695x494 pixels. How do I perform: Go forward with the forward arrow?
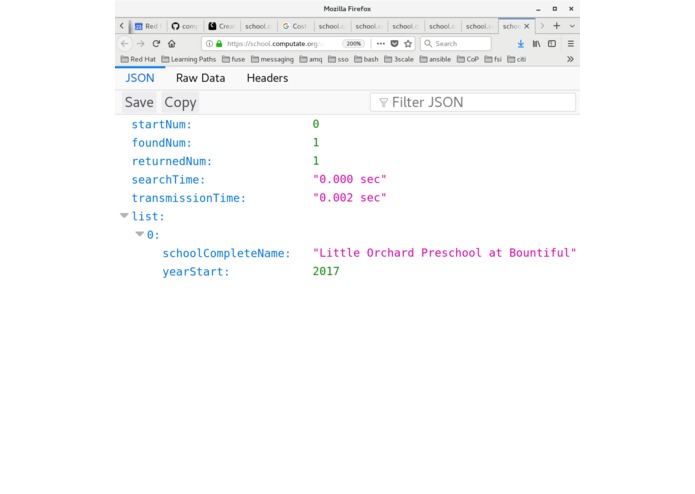coord(141,43)
